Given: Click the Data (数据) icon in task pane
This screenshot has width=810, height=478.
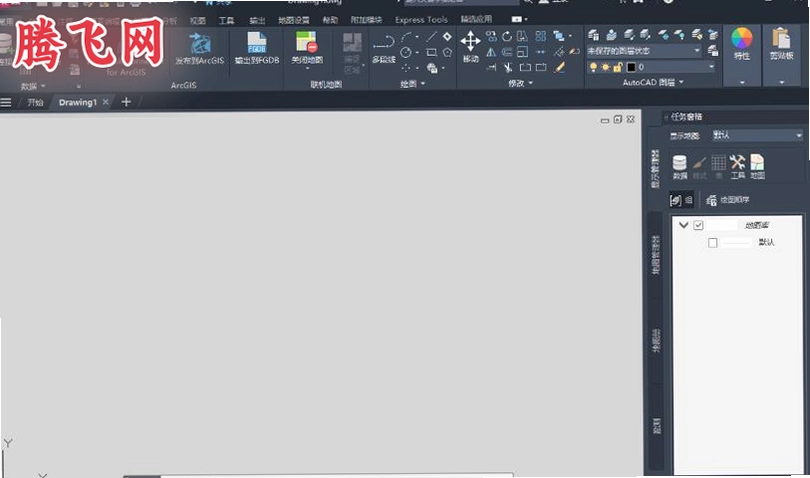Looking at the screenshot, I should [680, 167].
